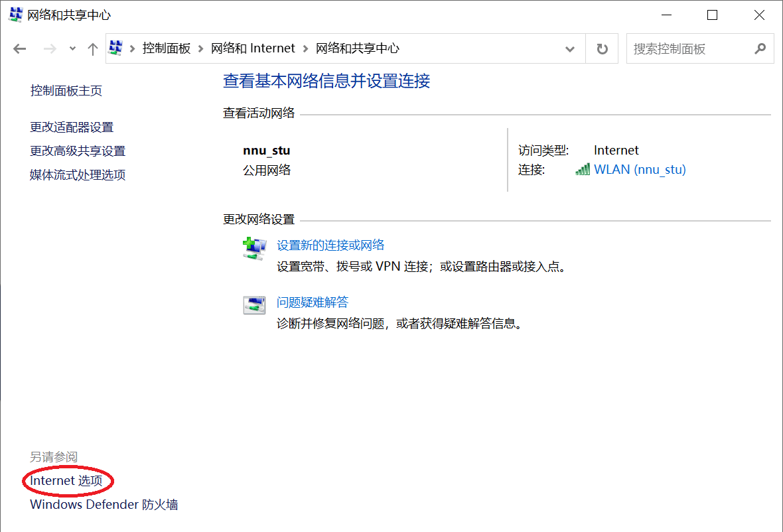Go to 控制面板主页

pos(66,90)
